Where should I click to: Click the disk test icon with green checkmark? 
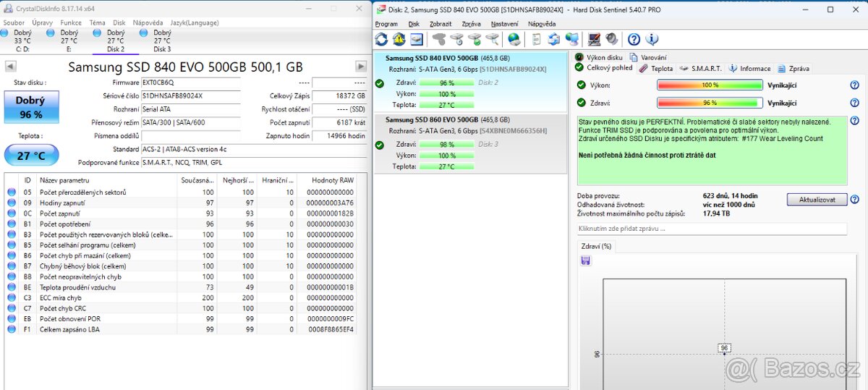tap(475, 39)
